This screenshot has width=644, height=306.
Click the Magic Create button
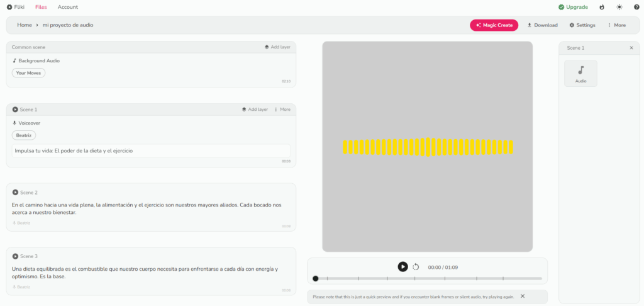[494, 25]
